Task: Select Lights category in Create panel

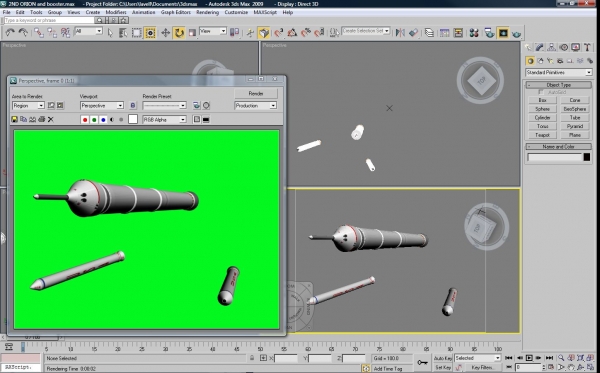Action: pos(550,61)
